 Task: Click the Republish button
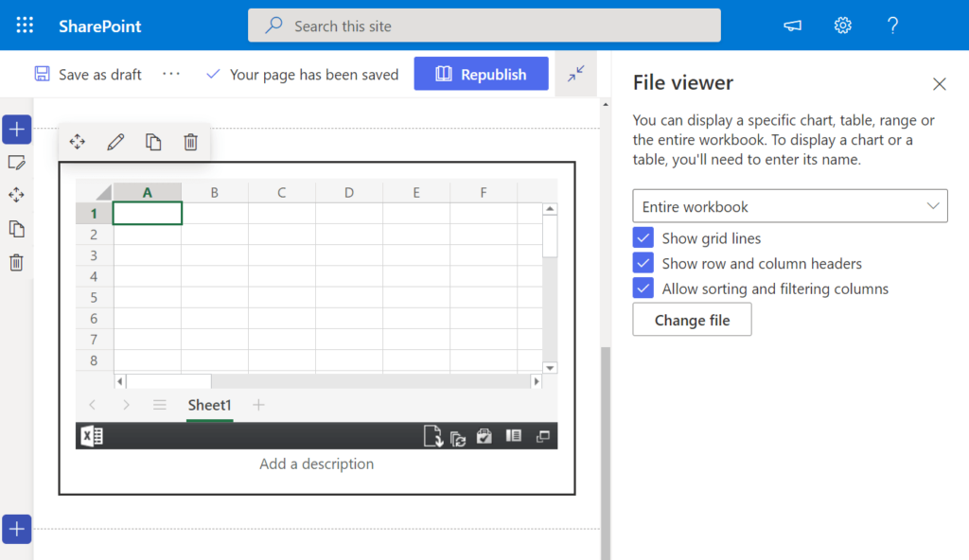(482, 74)
